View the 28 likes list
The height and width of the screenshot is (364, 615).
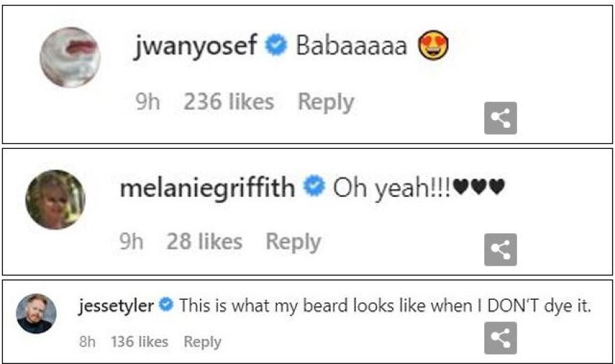tap(204, 242)
